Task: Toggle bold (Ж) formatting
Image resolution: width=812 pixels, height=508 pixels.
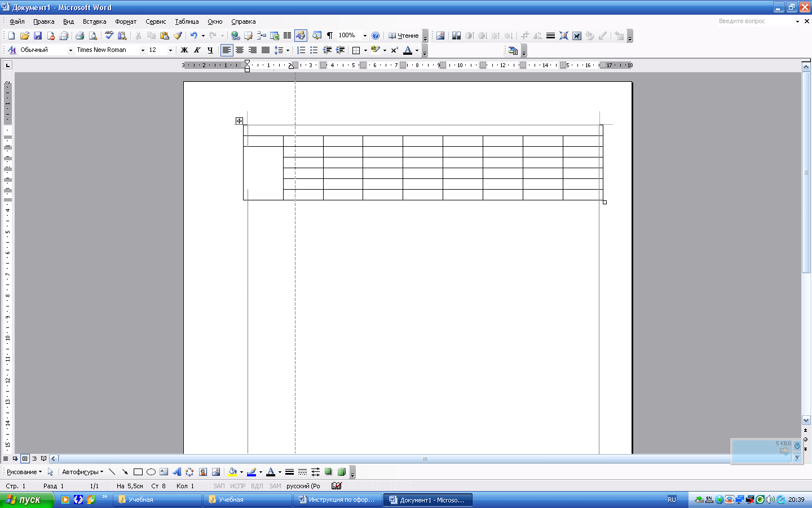Action: click(184, 50)
